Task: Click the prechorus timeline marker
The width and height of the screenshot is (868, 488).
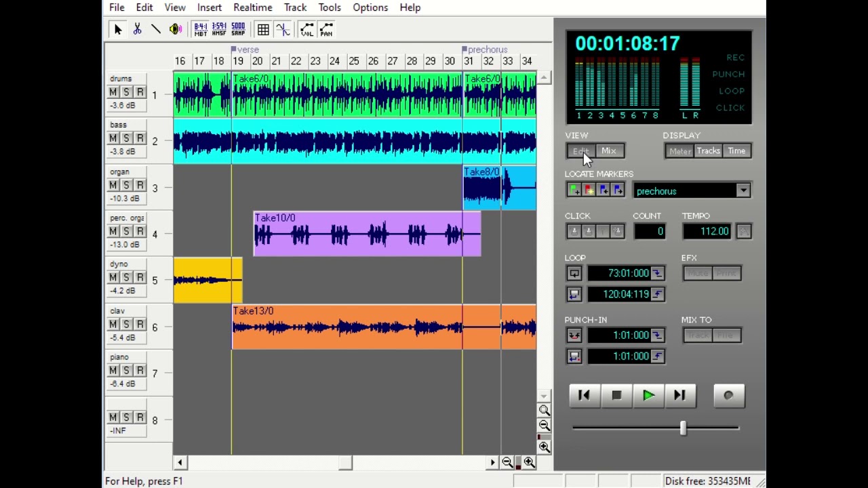Action: [485, 49]
